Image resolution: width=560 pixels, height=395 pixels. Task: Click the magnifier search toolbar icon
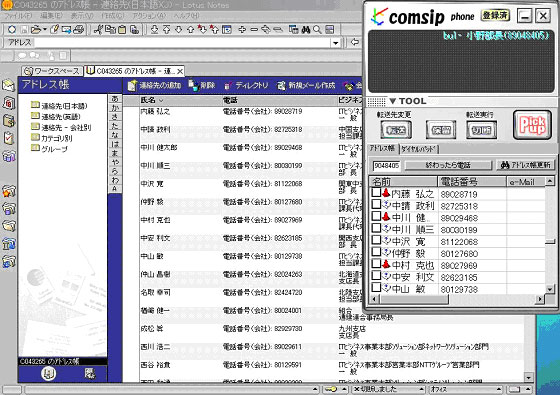tap(317, 30)
